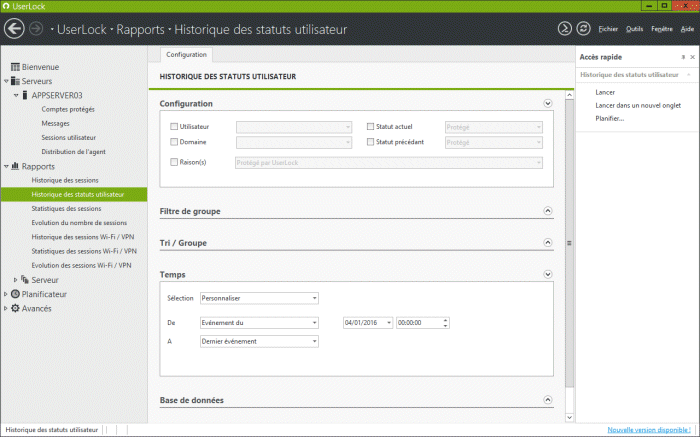Enable the Statut actuel checkbox
The height and width of the screenshot is (437, 700).
(370, 127)
